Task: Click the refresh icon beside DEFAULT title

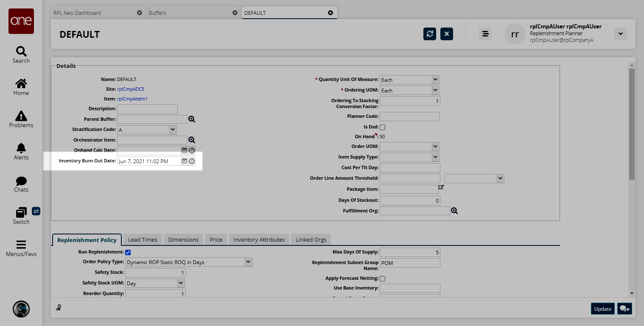Action: tap(430, 34)
